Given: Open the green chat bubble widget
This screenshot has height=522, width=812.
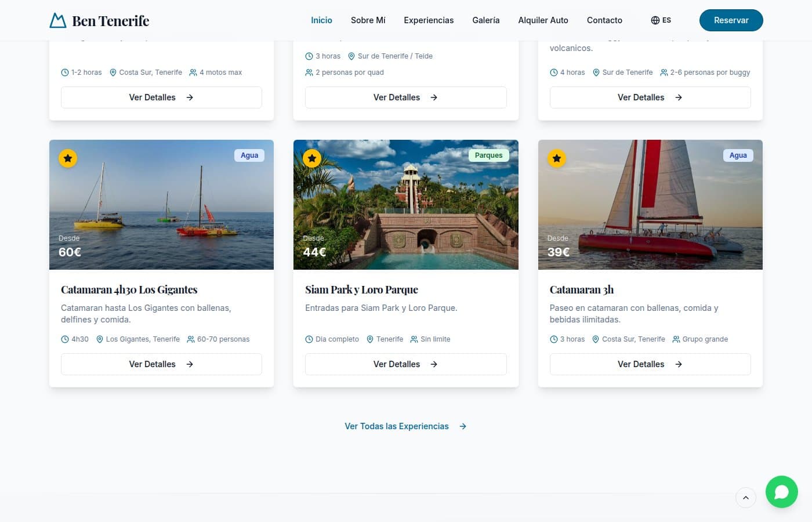Looking at the screenshot, I should tap(781, 491).
